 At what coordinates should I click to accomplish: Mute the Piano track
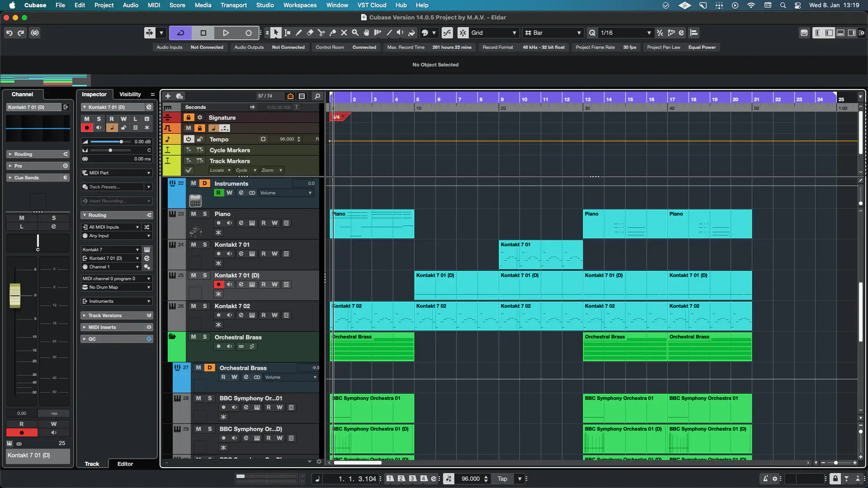pyautogui.click(x=193, y=214)
